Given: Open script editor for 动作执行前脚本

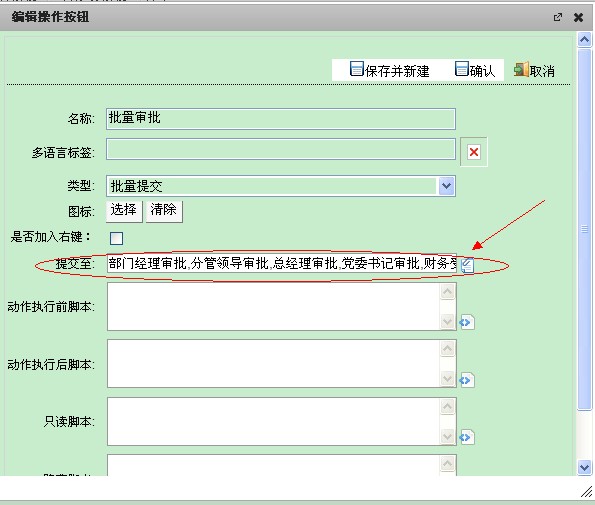Looking at the screenshot, I should 467,322.
